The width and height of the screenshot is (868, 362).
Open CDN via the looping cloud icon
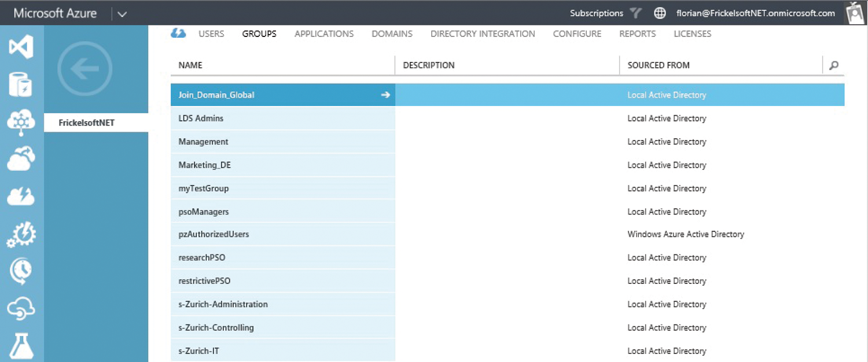pyautogui.click(x=21, y=309)
